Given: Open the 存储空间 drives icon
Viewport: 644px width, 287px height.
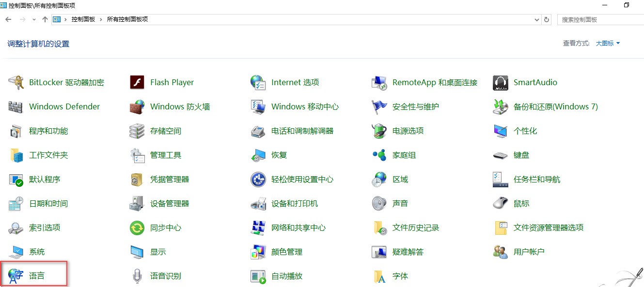Looking at the screenshot, I should (x=137, y=131).
